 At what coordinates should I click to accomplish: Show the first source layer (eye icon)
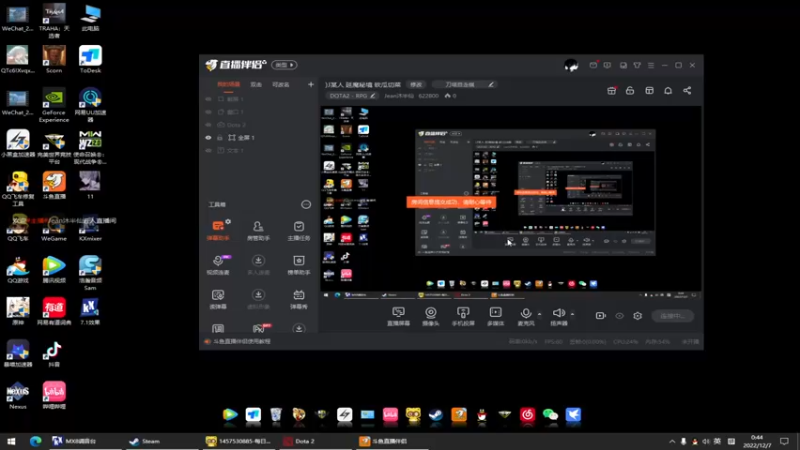208,99
